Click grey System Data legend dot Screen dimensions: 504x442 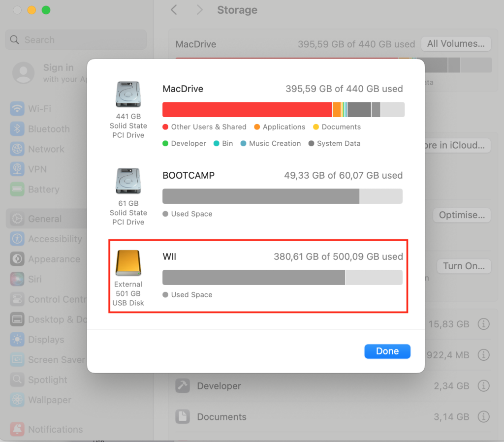(311, 143)
